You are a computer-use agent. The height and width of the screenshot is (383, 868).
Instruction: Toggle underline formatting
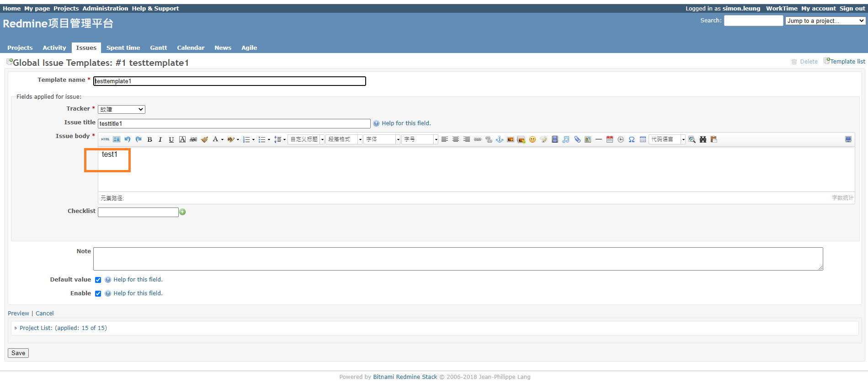coord(171,139)
